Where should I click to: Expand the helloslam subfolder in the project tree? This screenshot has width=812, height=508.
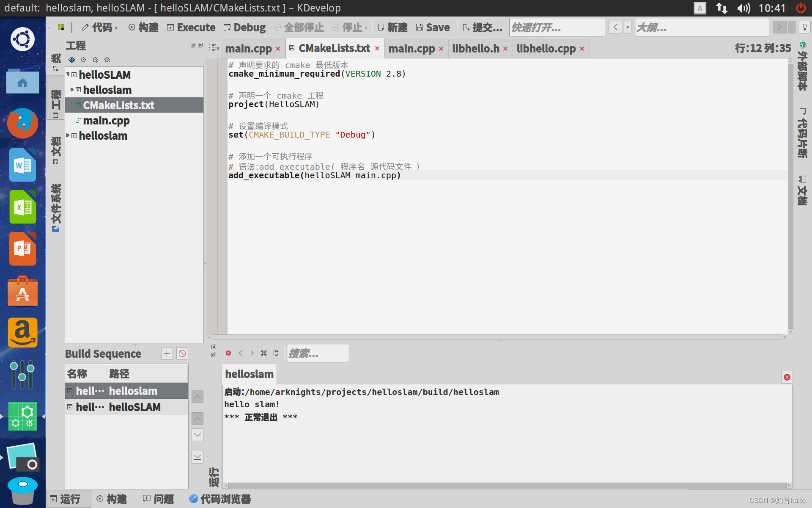(71, 90)
